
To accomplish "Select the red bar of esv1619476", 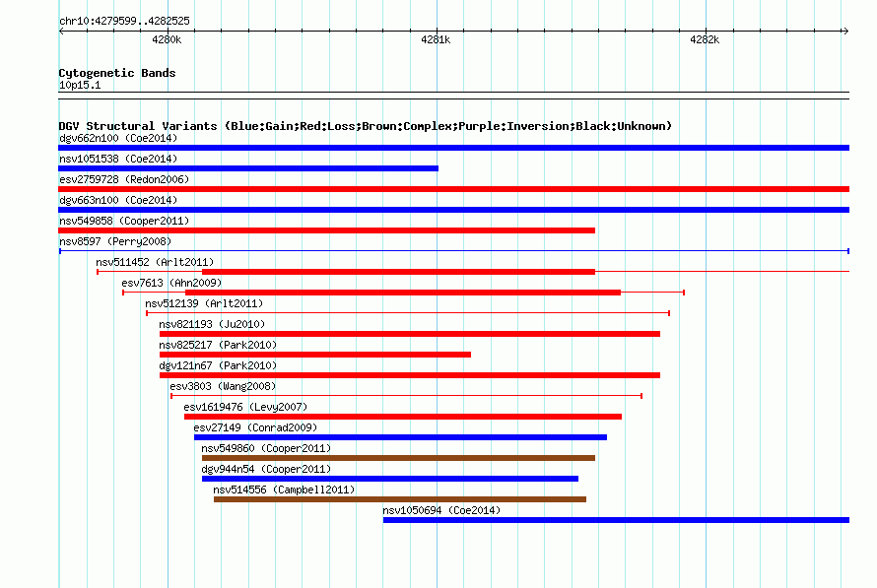I will 403,417.
